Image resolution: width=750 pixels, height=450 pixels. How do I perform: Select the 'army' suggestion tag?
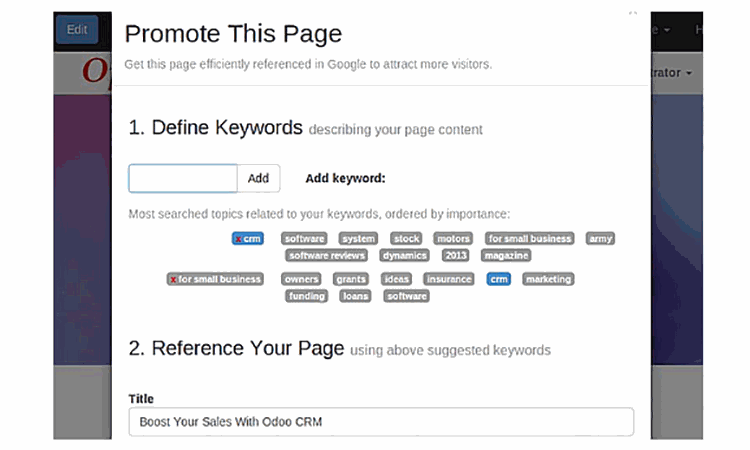[x=600, y=239]
